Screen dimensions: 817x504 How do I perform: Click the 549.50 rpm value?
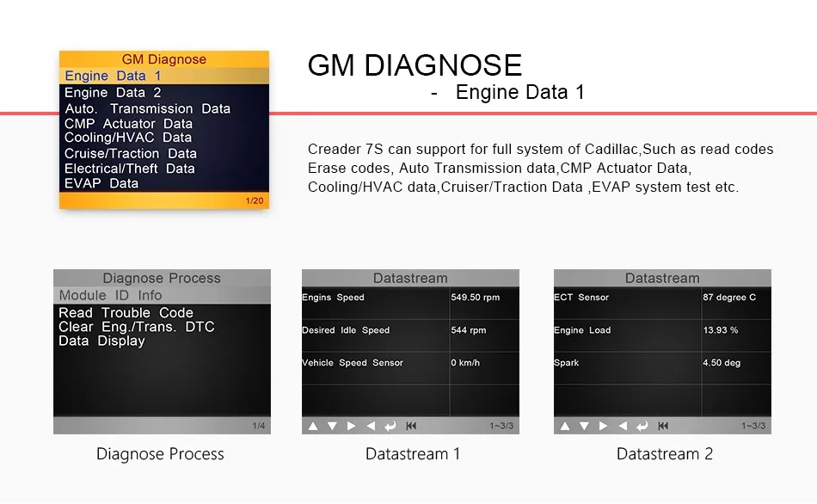tap(476, 298)
